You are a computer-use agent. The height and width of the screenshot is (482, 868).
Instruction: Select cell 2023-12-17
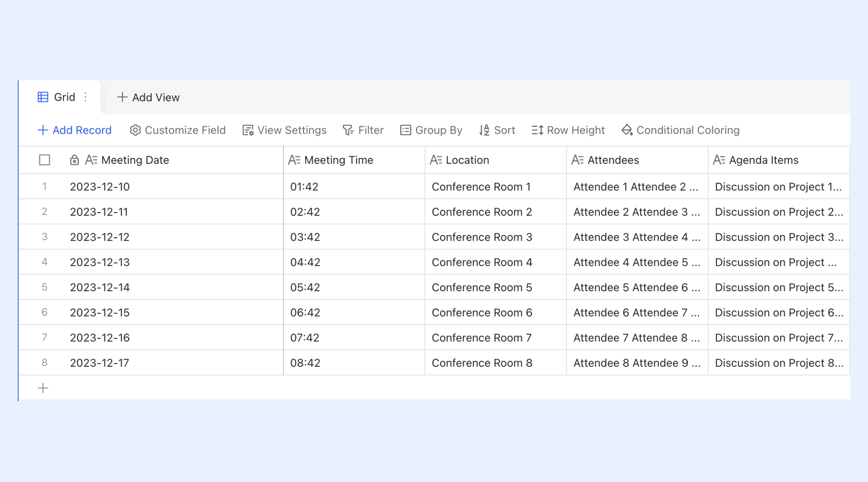click(x=173, y=363)
